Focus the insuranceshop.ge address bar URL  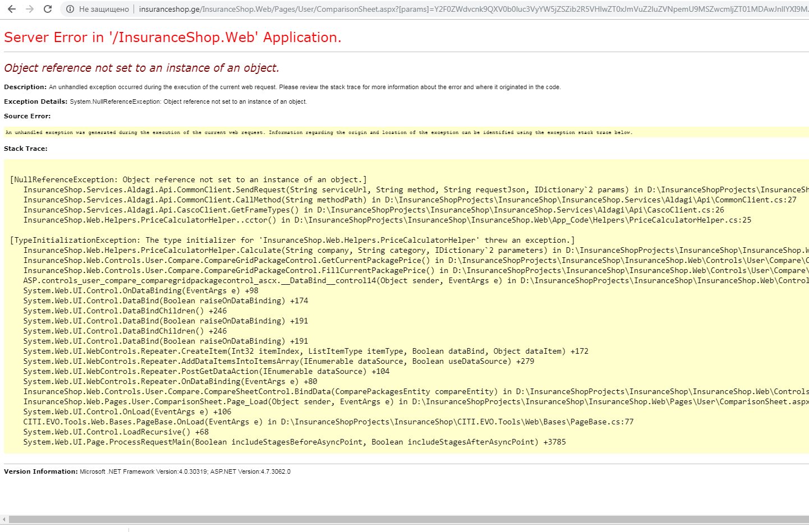coord(473,9)
